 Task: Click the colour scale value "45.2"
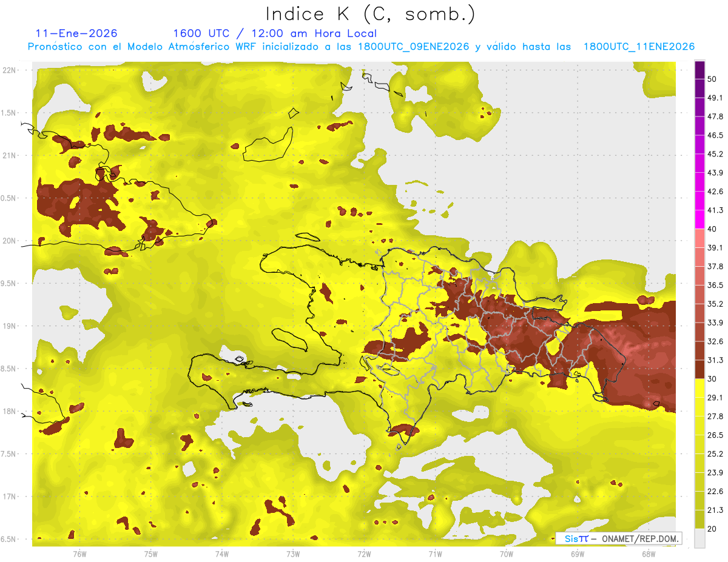715,154
